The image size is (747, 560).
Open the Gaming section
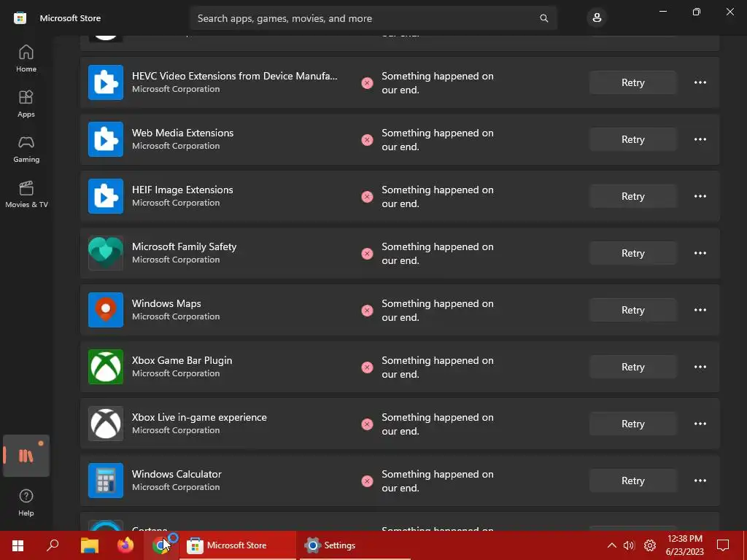pyautogui.click(x=26, y=149)
